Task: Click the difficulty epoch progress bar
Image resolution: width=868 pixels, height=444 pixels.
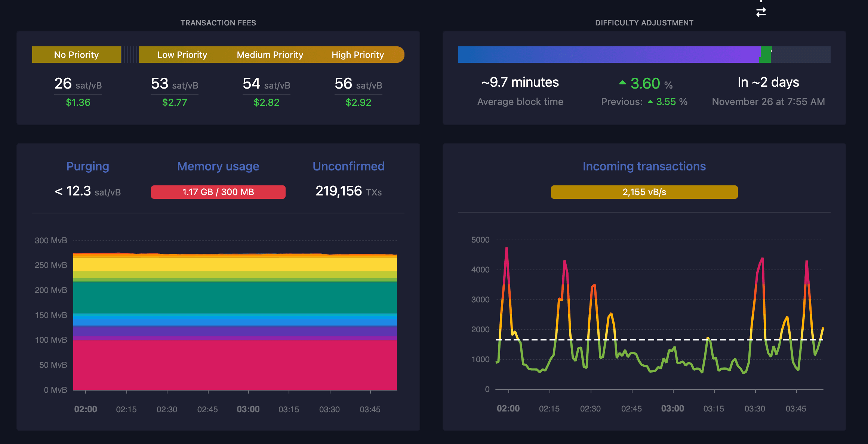Action: [x=644, y=55]
